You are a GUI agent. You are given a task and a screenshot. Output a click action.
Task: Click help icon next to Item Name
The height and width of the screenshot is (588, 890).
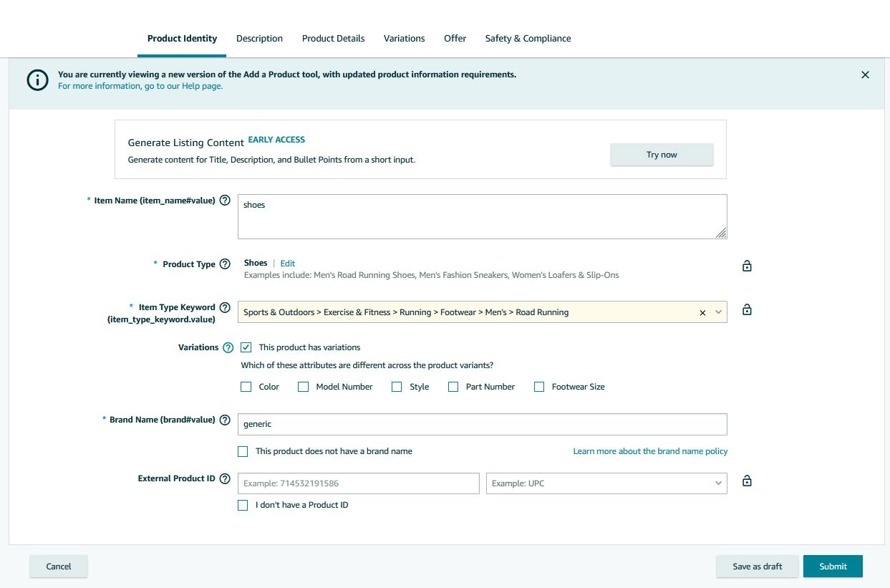click(x=225, y=201)
